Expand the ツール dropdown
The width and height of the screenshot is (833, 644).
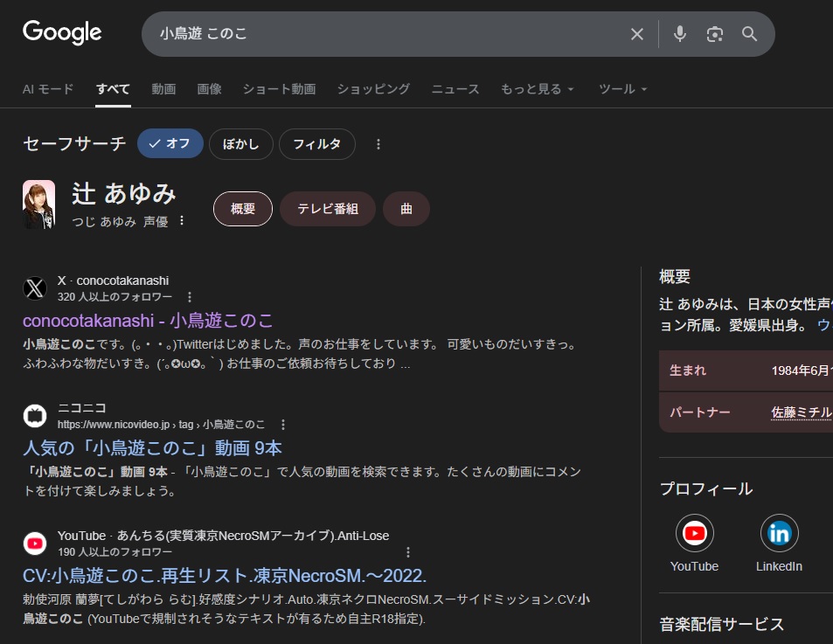(622, 89)
